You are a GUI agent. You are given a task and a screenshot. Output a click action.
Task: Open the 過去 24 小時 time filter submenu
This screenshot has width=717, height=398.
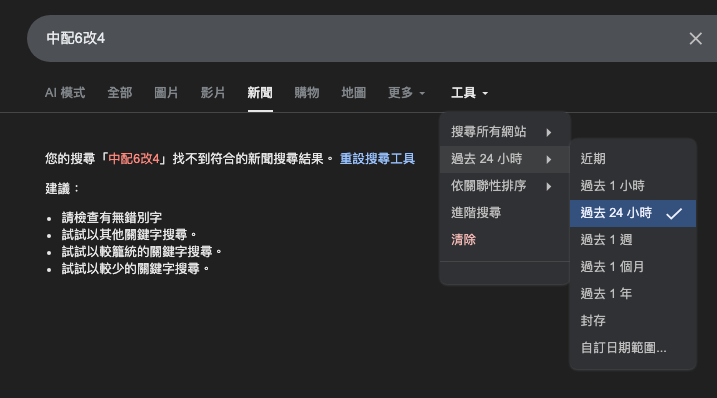pos(504,159)
